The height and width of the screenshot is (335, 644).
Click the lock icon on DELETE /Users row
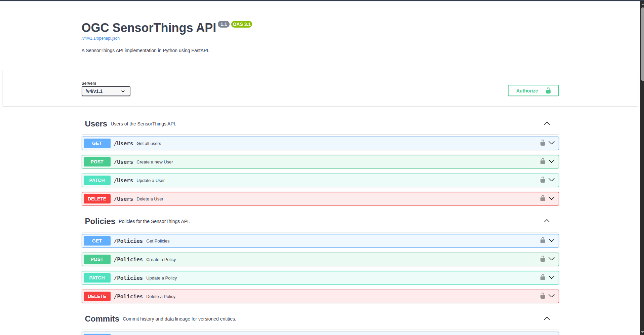pos(542,198)
